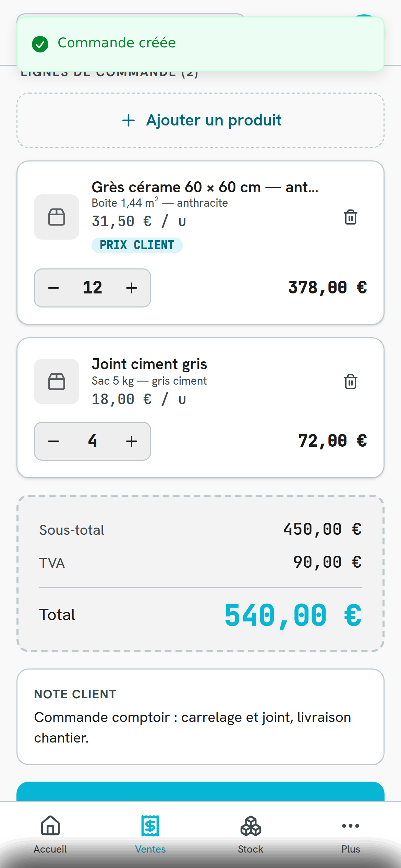Decrease Joint ciment gris quantity

53,441
